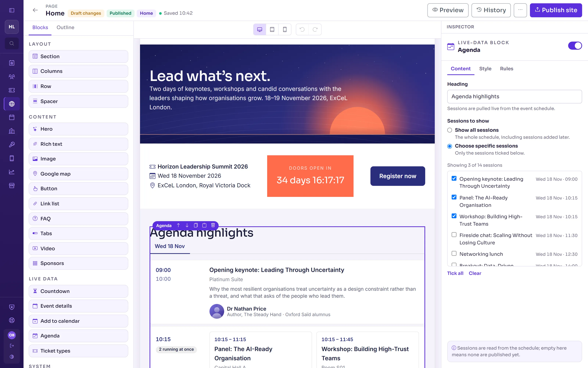
Task: Open the Style tab in Inspector
Action: pyautogui.click(x=485, y=69)
